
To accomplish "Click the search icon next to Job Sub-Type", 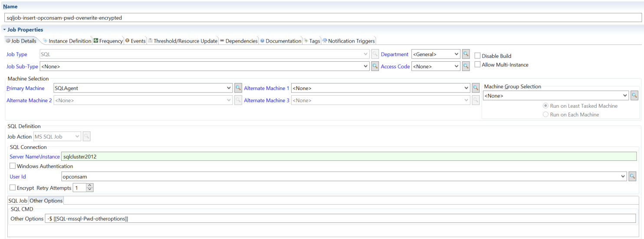I will tap(375, 66).
